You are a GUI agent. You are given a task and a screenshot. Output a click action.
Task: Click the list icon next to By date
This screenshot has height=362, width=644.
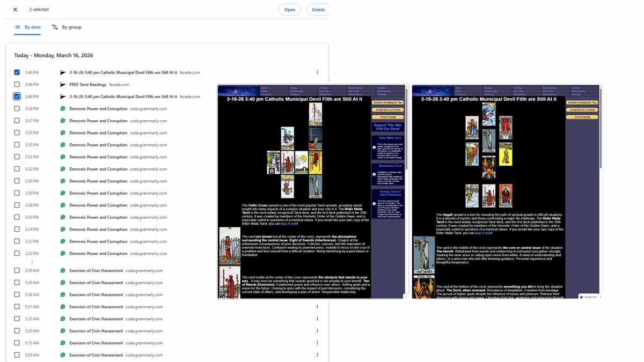pos(17,27)
